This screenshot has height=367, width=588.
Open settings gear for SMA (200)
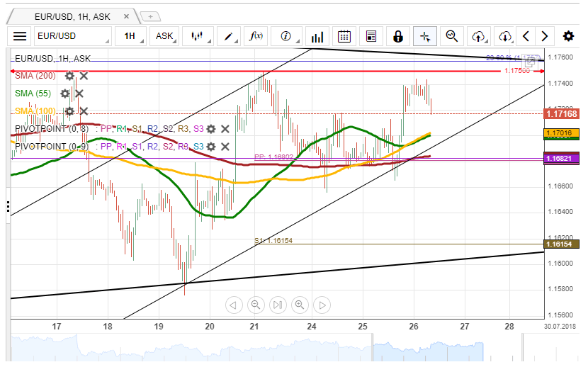tap(69, 76)
